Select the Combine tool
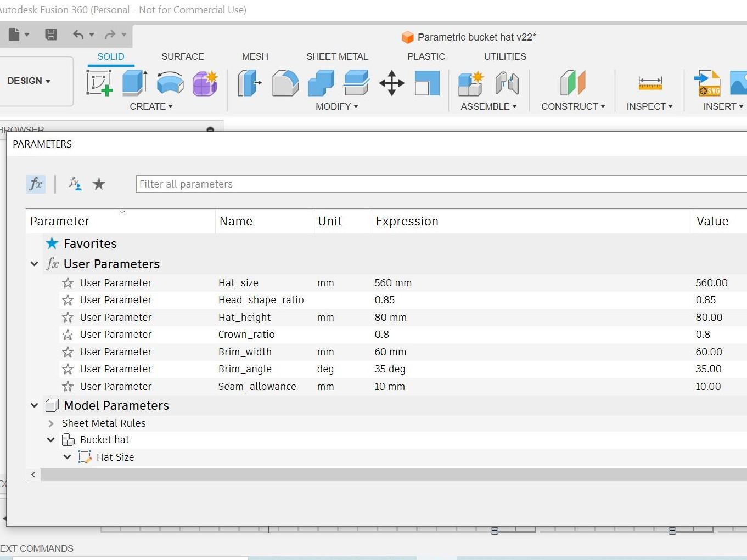The width and height of the screenshot is (747, 560). click(x=321, y=83)
